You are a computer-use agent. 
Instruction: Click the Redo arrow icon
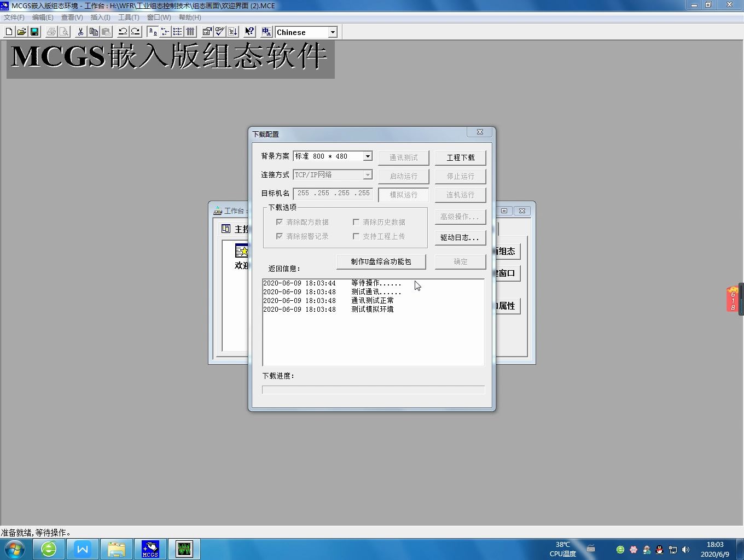coord(135,32)
